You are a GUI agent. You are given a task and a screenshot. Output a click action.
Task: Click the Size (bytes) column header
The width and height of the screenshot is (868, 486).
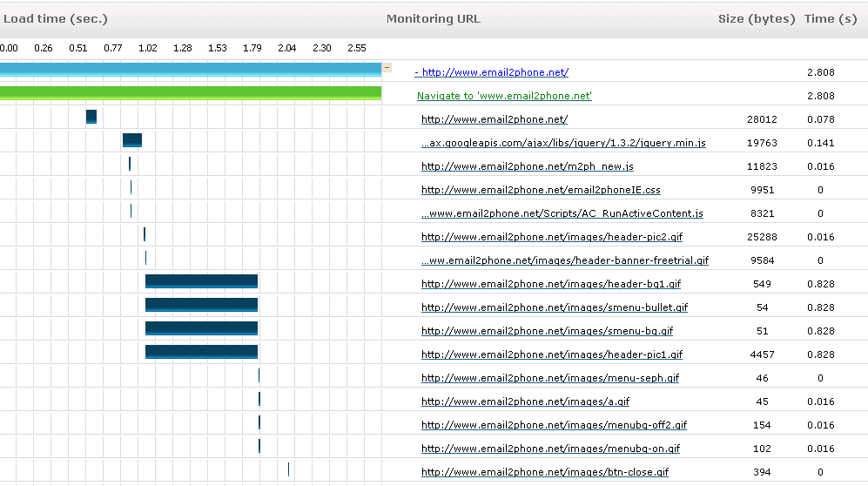point(757,19)
